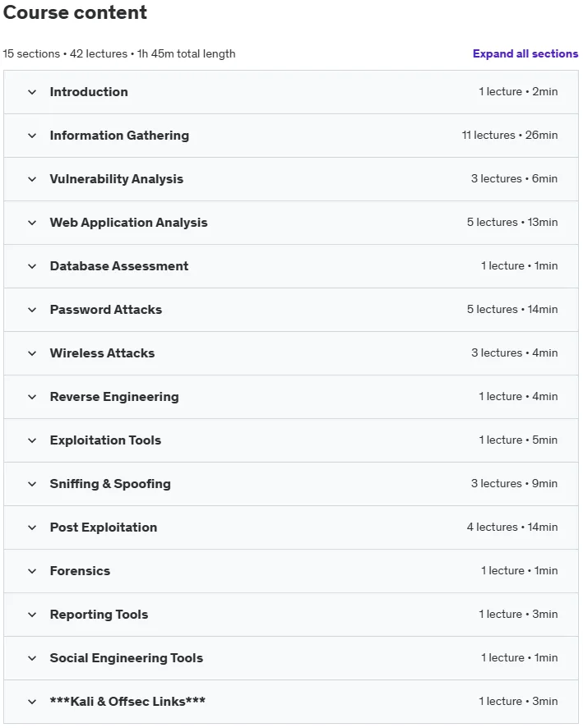Screen dimensions: 583x728
Task: Expand ***Kali & Offsec Links*** chevron
Action: point(32,702)
